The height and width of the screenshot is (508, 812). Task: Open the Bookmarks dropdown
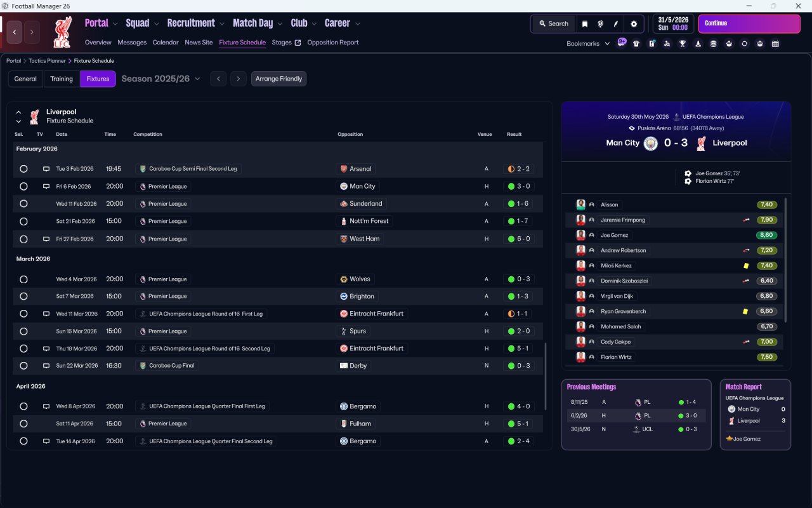588,44
